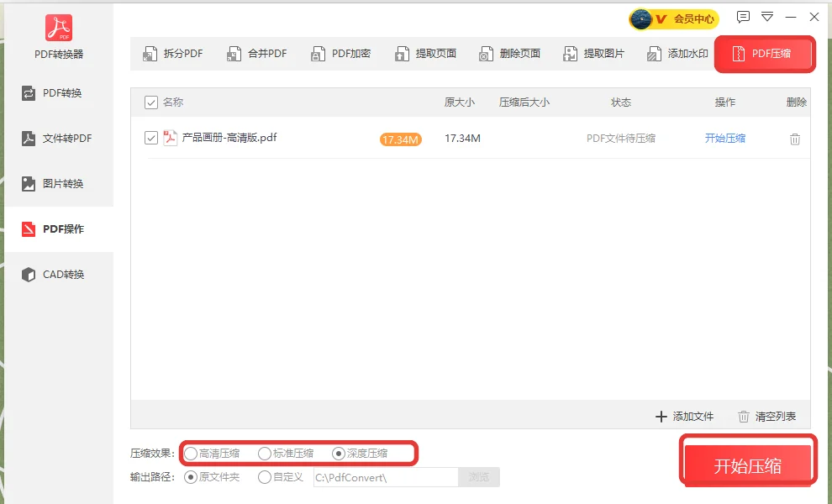
Task: Click the user avatar picture
Action: [641, 19]
